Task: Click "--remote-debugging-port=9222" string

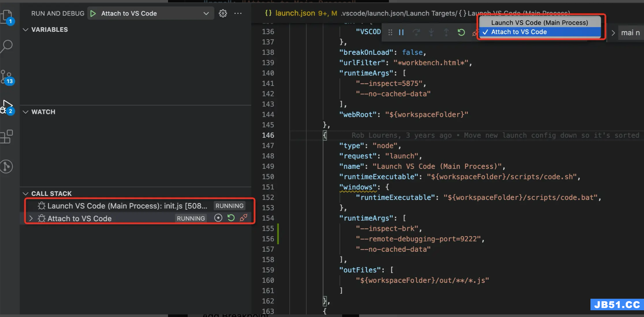Action: click(x=418, y=239)
